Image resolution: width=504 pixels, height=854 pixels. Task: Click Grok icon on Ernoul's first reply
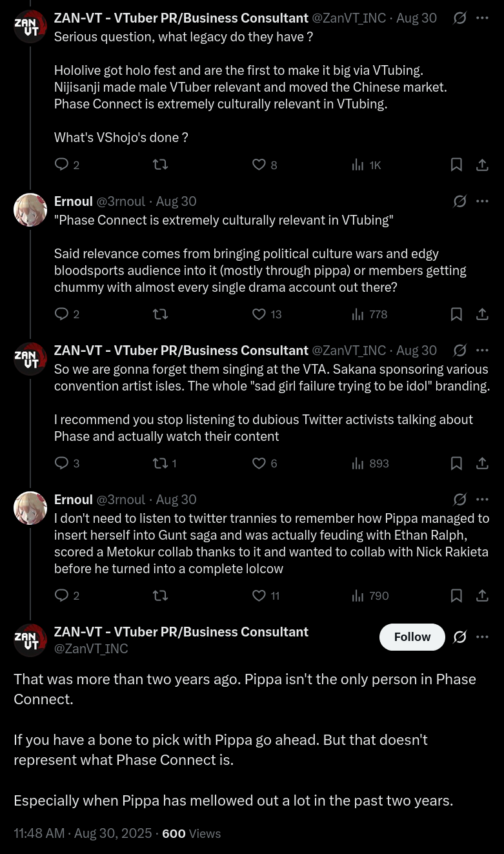pyautogui.click(x=460, y=201)
